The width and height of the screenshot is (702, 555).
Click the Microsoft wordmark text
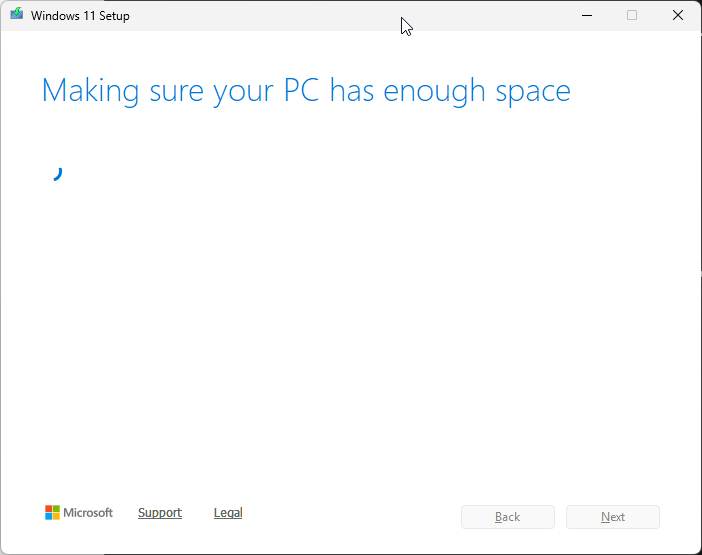88,513
